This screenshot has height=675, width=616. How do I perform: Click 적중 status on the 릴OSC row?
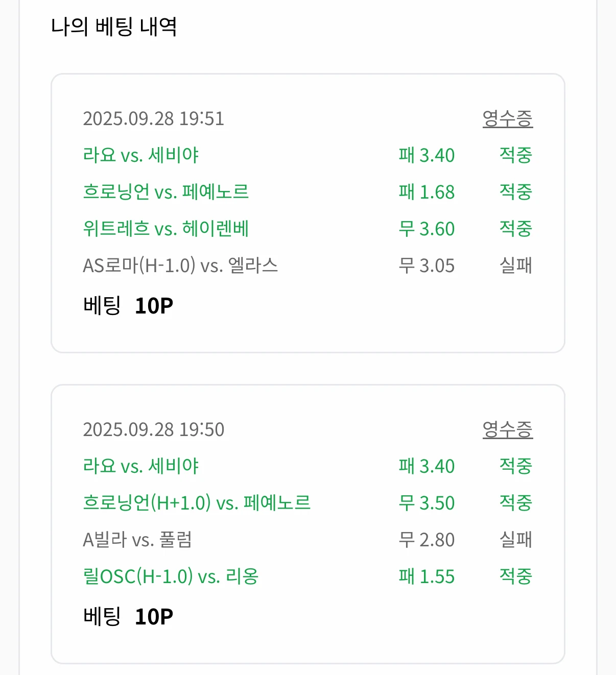click(x=515, y=576)
